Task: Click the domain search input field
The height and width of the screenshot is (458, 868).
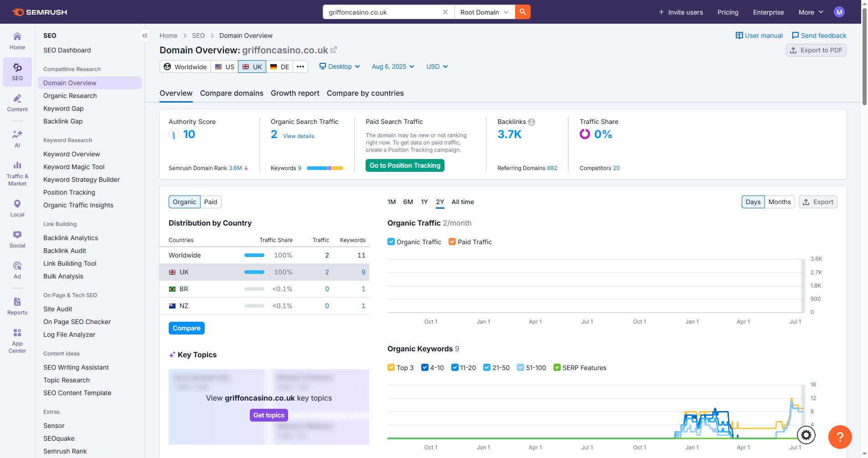Action: tap(383, 12)
